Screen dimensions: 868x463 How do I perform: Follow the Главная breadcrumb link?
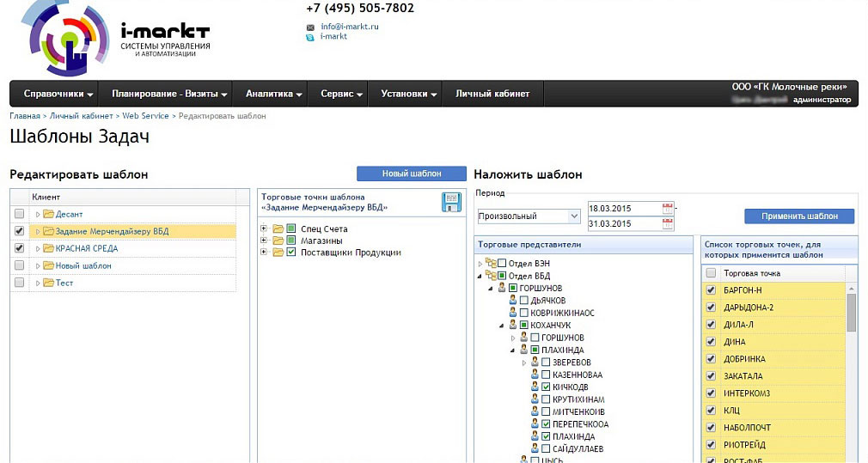point(24,116)
